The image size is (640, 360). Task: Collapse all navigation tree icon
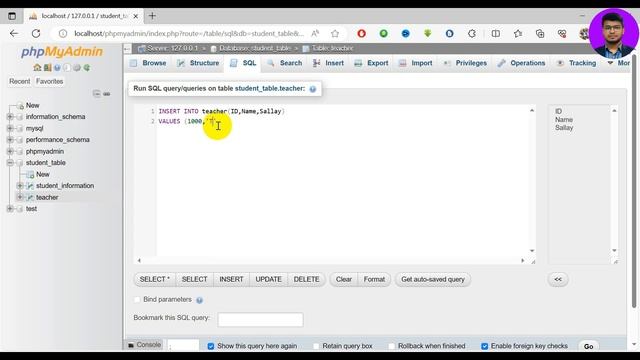point(97,94)
